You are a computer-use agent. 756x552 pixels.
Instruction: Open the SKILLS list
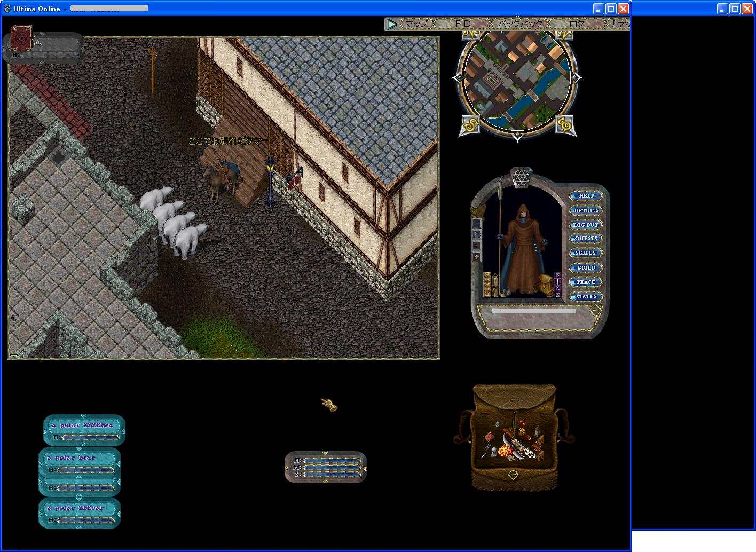tap(586, 253)
